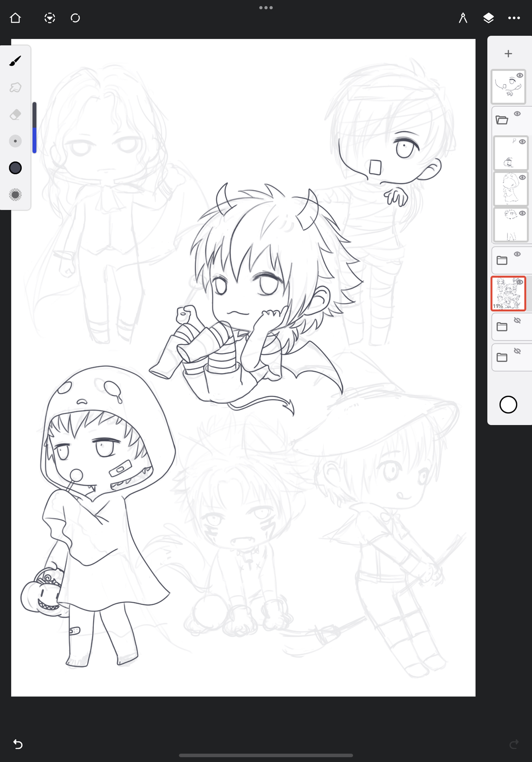Screen dimensions: 532x762
Task: Select the Eraser tool
Action: click(x=15, y=114)
